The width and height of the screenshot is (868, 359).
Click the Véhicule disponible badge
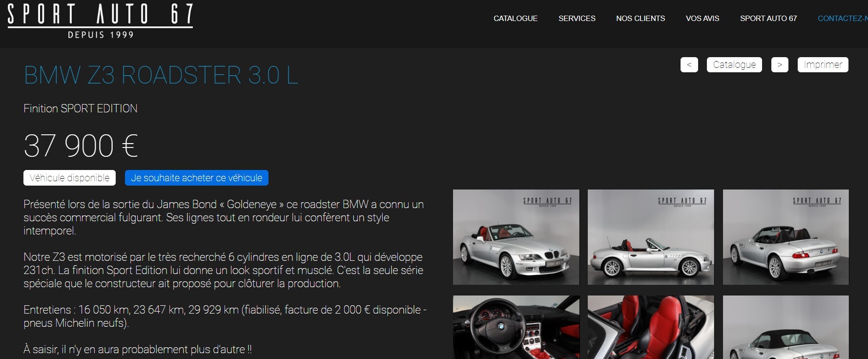point(69,178)
